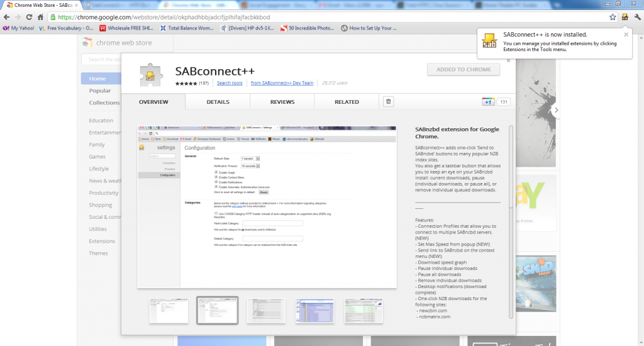Open the Shopping category

[x=101, y=204]
